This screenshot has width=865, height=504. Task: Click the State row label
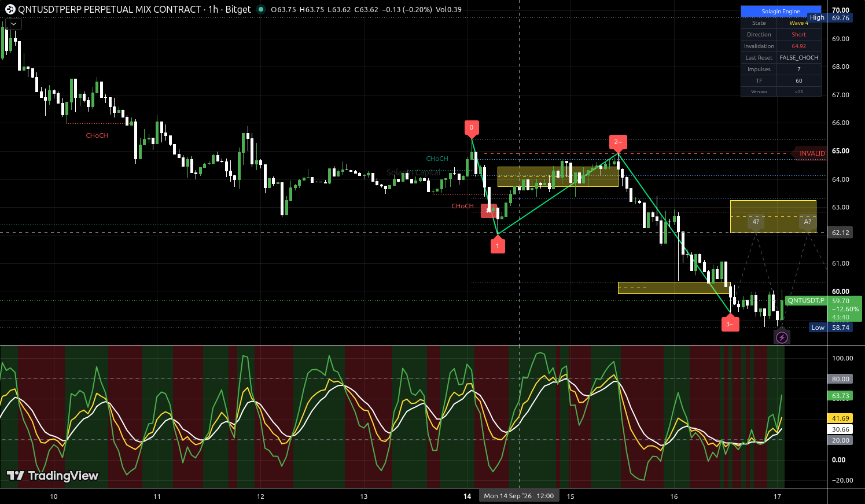point(759,23)
